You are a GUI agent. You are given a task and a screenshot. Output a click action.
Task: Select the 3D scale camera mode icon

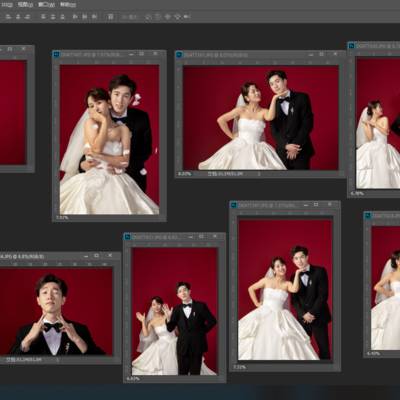[x=187, y=17]
